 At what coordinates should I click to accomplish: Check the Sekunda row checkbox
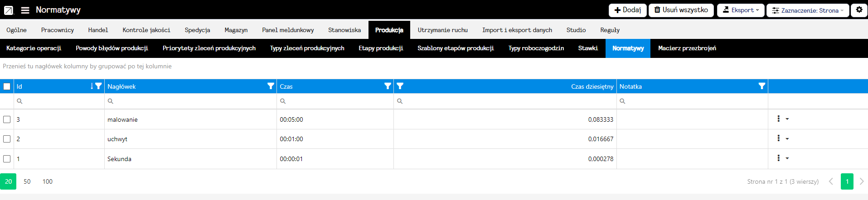click(x=7, y=159)
